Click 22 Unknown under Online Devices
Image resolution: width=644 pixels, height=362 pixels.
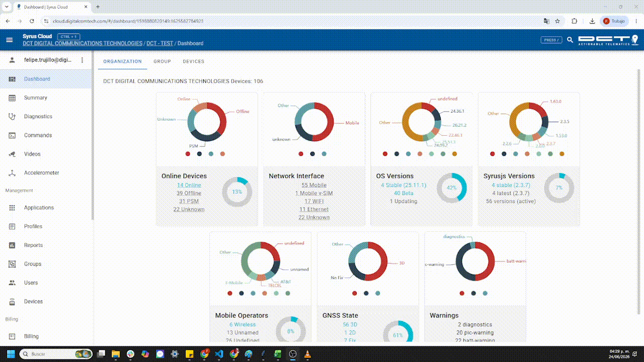coord(189,209)
